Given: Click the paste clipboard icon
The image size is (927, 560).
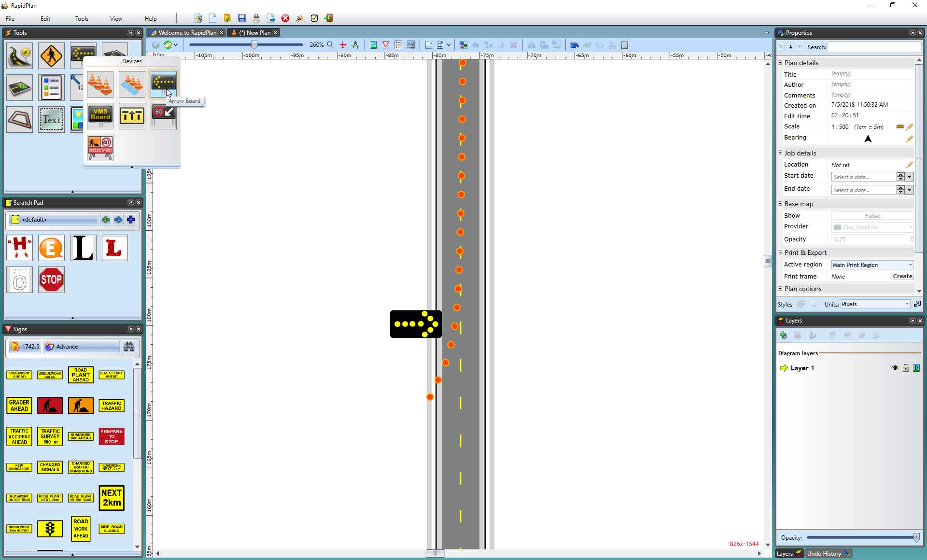Looking at the screenshot, I should click(625, 45).
